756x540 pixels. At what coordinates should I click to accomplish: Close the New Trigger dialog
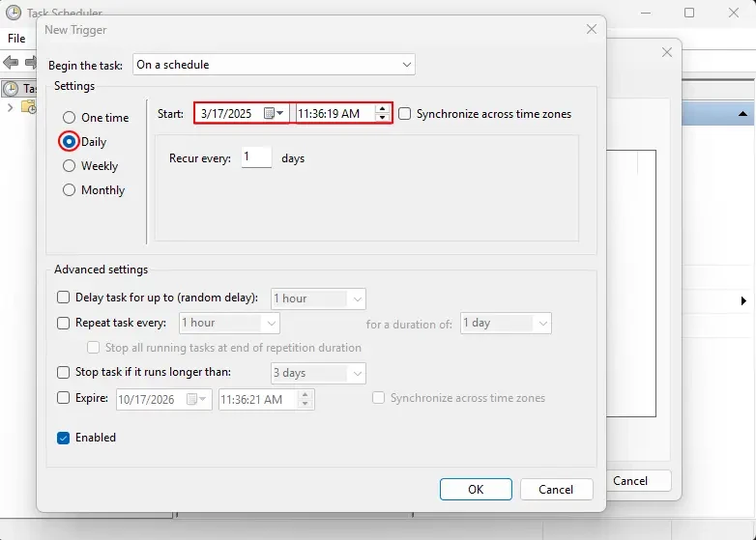tap(591, 30)
